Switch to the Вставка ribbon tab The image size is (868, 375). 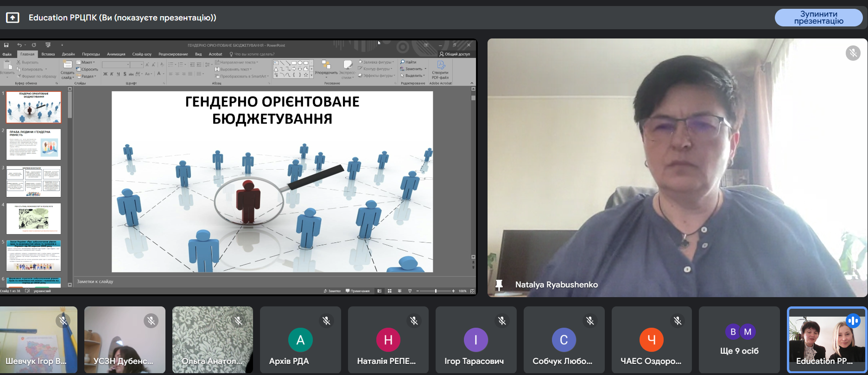[x=48, y=54]
